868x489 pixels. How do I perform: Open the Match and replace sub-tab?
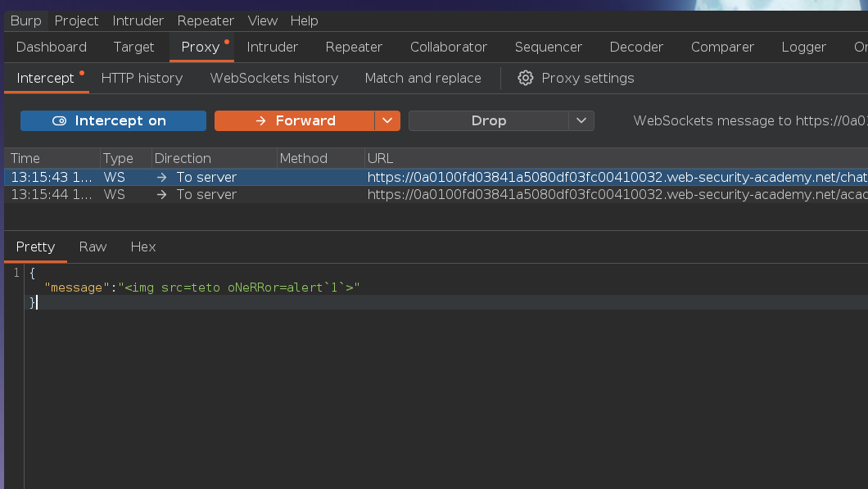click(x=423, y=78)
